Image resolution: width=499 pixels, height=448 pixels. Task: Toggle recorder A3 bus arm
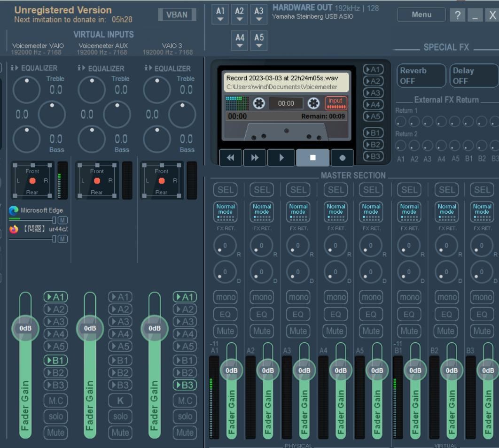coord(373,93)
